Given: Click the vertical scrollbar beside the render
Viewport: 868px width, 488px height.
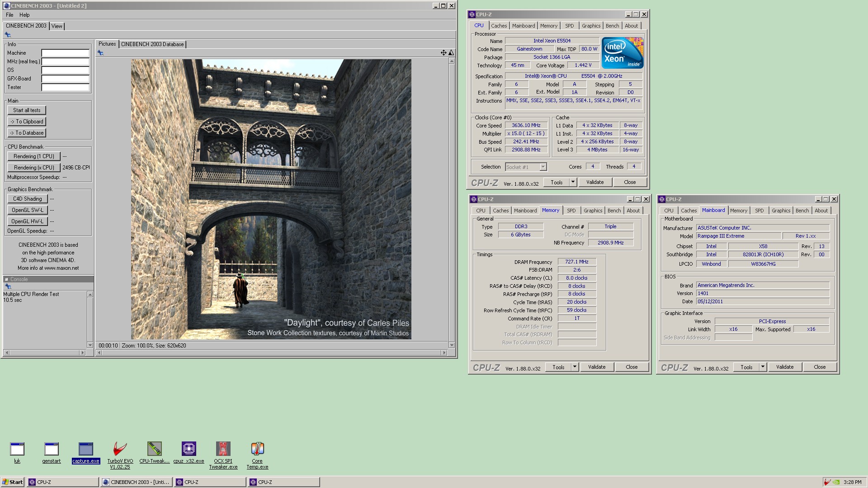Looking at the screenshot, I should (x=451, y=202).
